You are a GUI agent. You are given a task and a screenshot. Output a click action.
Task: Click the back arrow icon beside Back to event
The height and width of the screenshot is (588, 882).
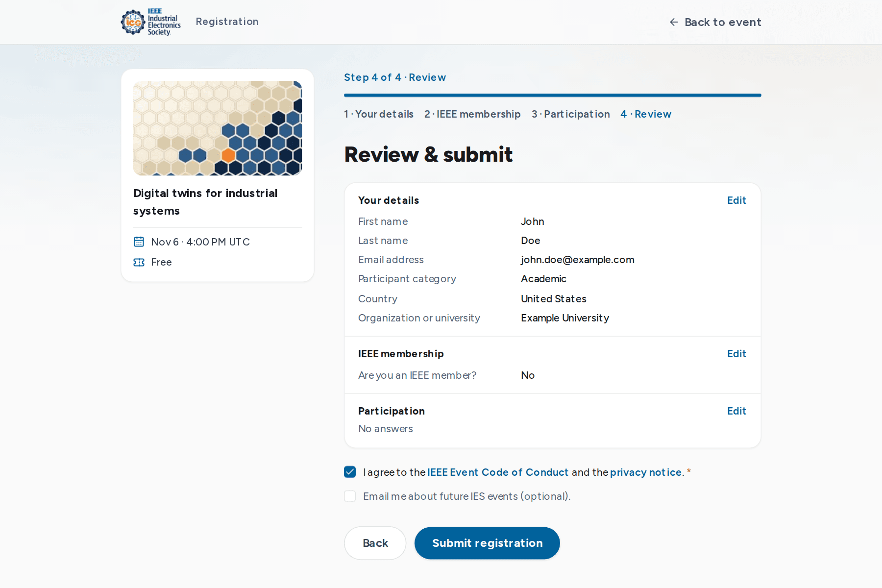pos(674,22)
